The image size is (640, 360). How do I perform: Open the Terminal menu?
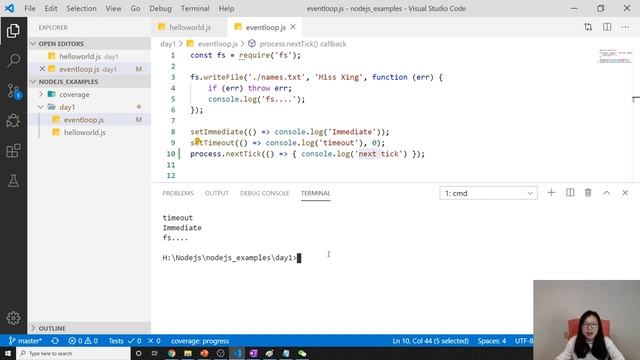tap(195, 8)
